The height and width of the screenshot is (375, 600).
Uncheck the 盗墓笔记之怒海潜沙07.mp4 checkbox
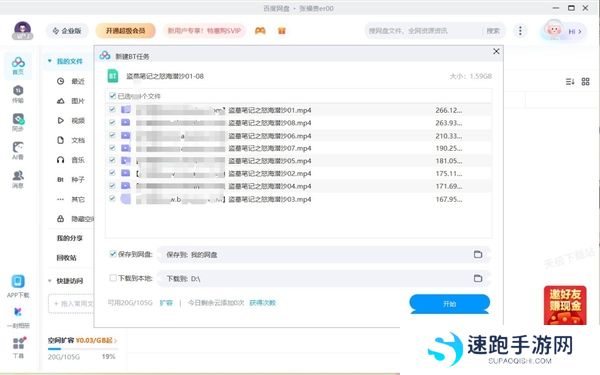pyautogui.click(x=112, y=148)
